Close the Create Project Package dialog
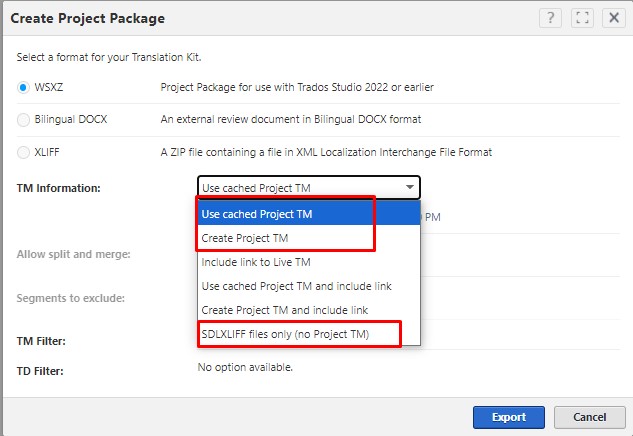 pyautogui.click(x=612, y=18)
